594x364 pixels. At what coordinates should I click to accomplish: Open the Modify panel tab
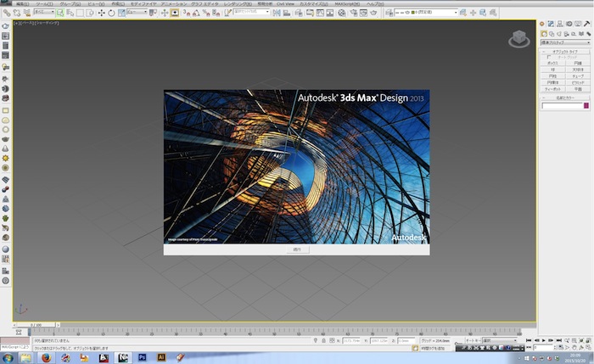click(550, 23)
